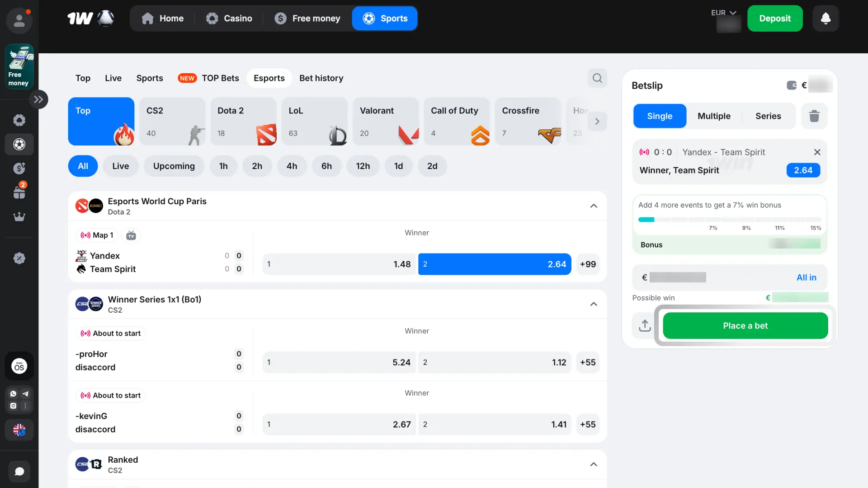Click the search magnifier icon

[597, 78]
